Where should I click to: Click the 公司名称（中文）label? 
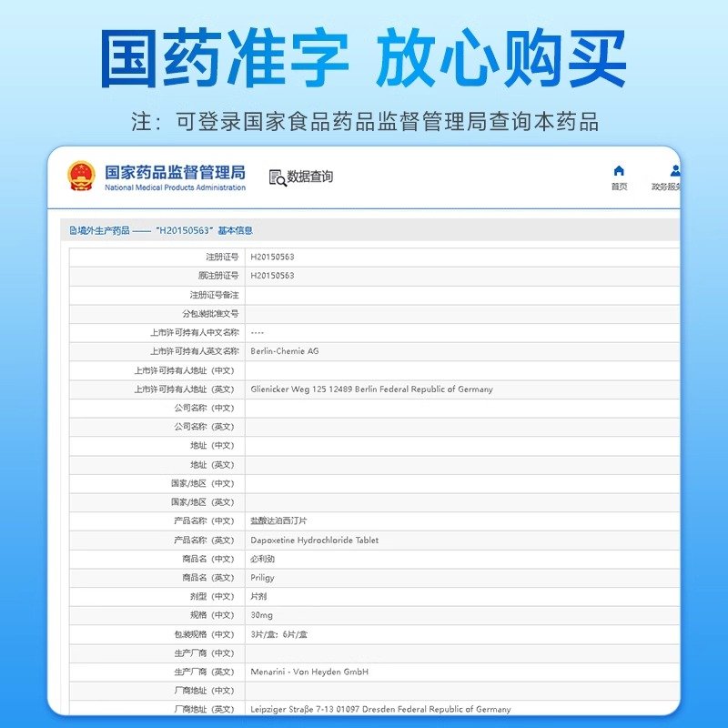pyautogui.click(x=204, y=408)
